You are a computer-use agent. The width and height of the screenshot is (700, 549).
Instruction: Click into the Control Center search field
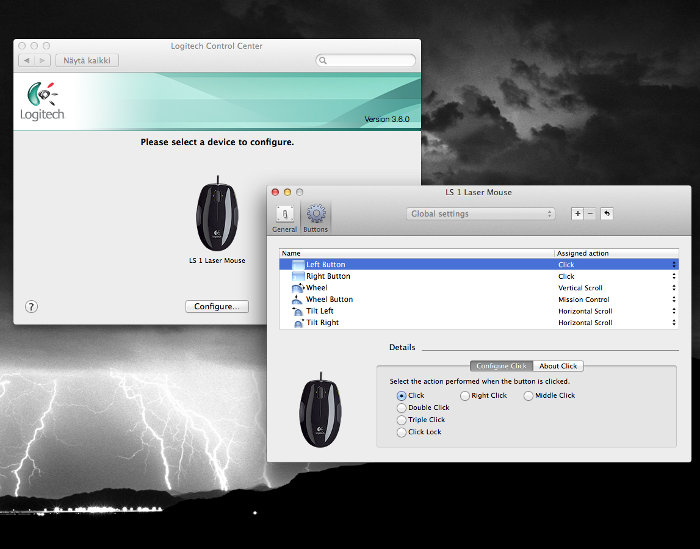point(366,60)
